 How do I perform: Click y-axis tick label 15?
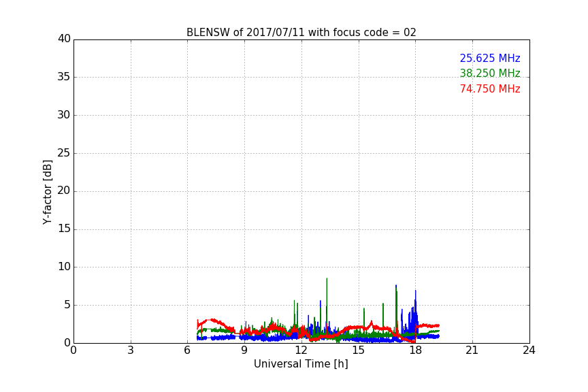tap(64, 229)
